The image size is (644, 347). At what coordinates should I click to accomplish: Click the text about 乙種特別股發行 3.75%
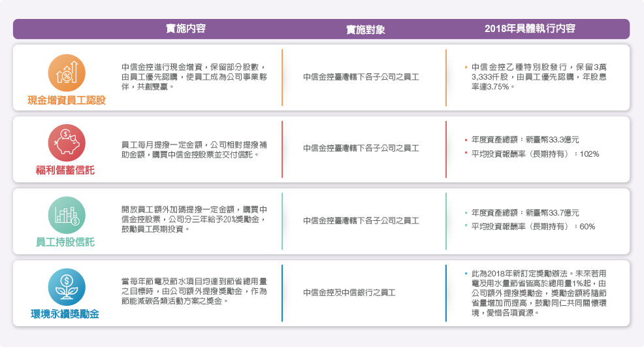[539, 77]
